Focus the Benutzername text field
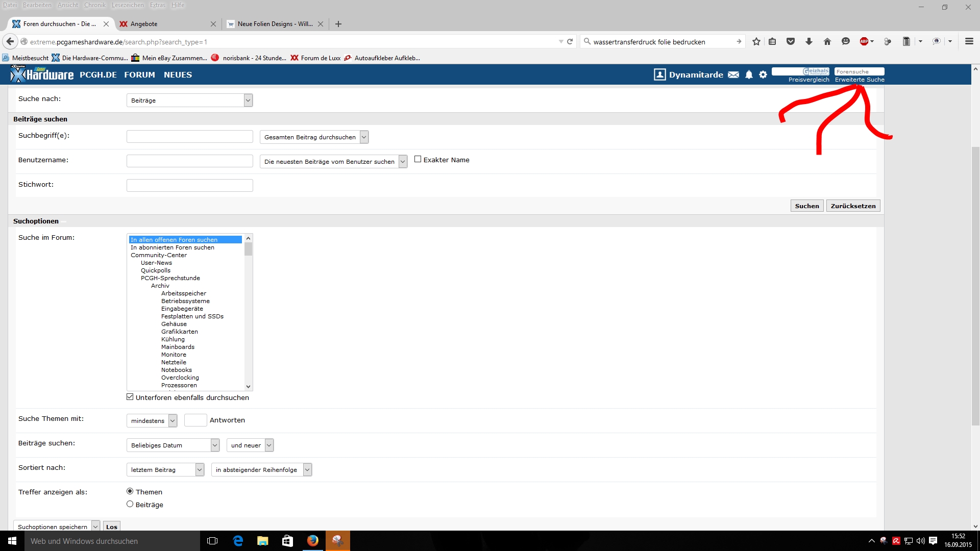The image size is (980, 551). tap(189, 161)
